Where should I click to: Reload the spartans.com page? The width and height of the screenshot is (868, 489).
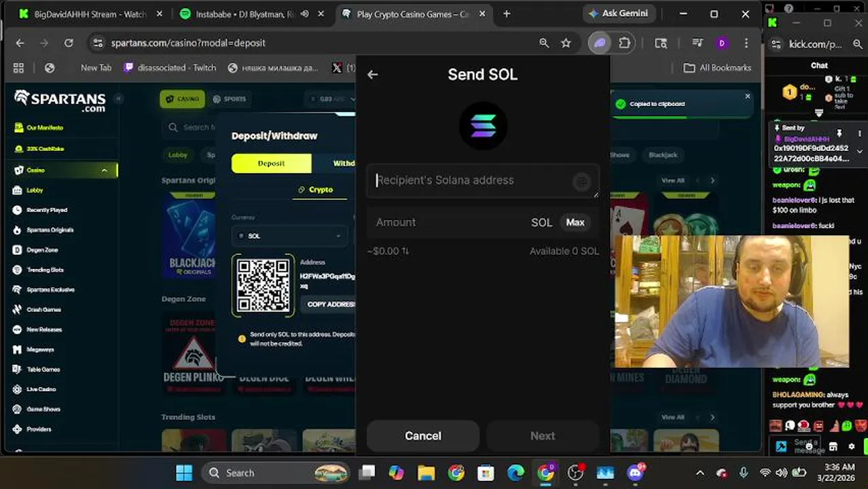69,43
